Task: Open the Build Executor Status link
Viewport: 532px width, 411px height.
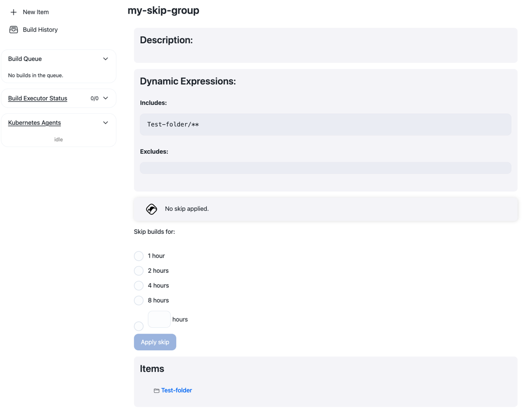Action: (37, 98)
